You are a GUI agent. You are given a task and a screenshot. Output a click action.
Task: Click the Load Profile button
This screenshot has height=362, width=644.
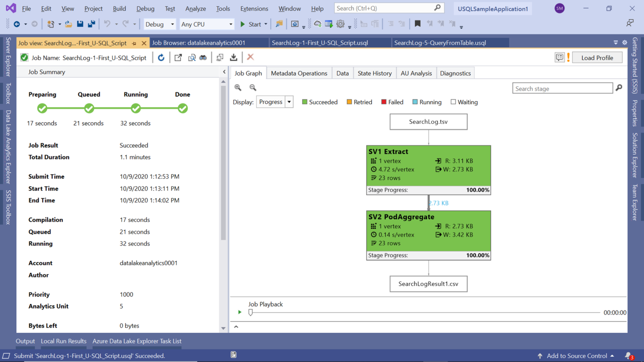pyautogui.click(x=597, y=57)
